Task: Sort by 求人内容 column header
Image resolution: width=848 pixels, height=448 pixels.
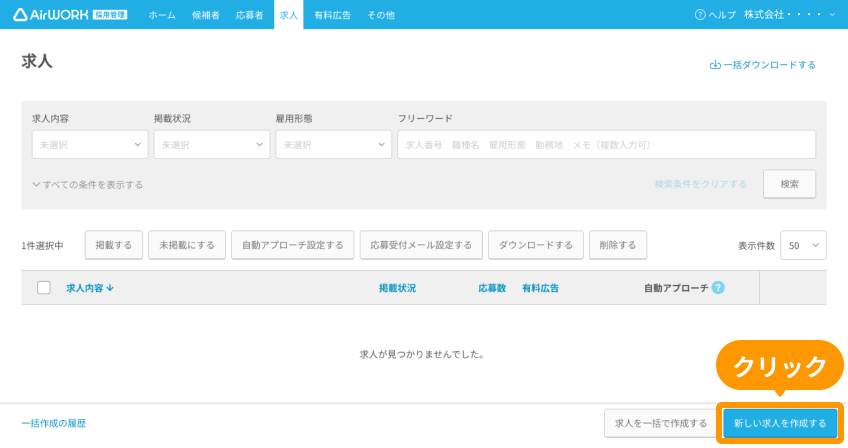Action: pos(90,288)
